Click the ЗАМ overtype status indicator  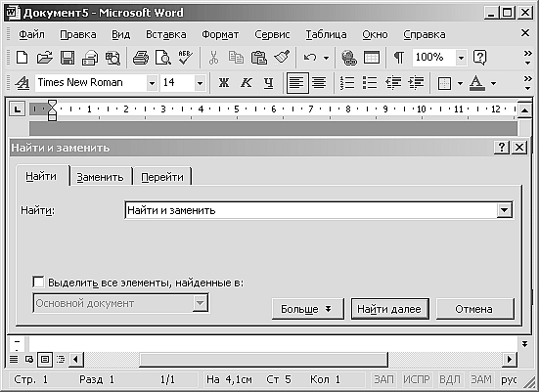[x=481, y=379]
